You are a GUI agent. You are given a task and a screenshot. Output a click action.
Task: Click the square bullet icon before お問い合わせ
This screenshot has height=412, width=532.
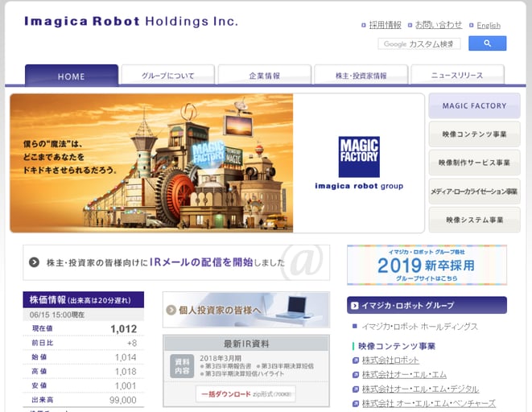point(410,25)
